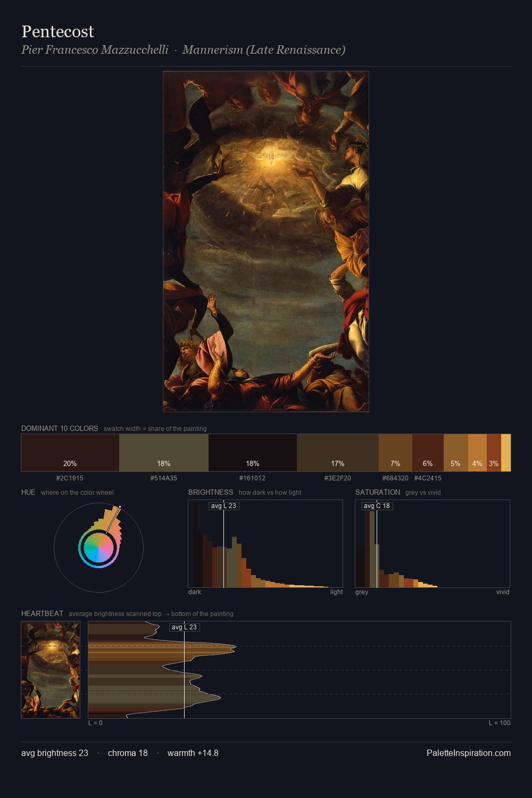532x798 pixels.
Task: Click the 'vivid' axis label
Action: (503, 592)
